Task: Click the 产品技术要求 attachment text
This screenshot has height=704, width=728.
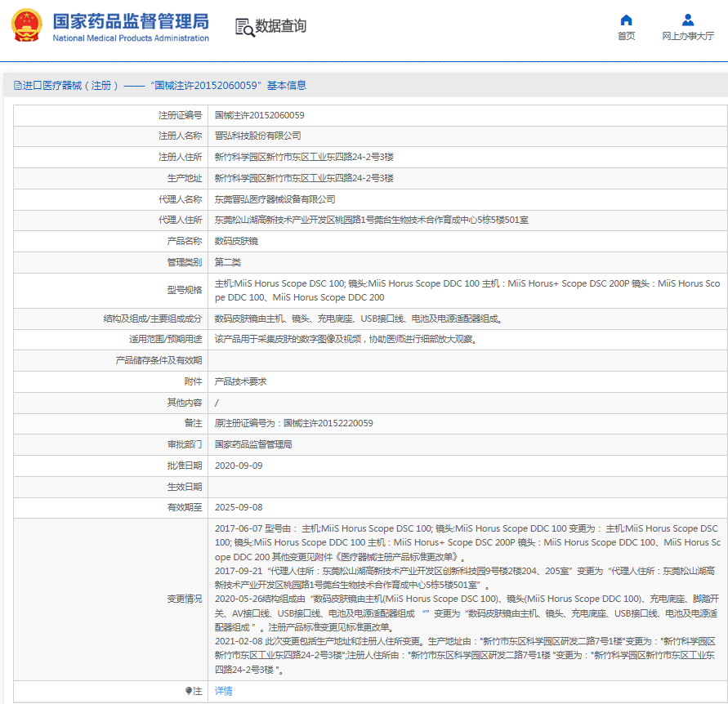Action: pyautogui.click(x=240, y=381)
